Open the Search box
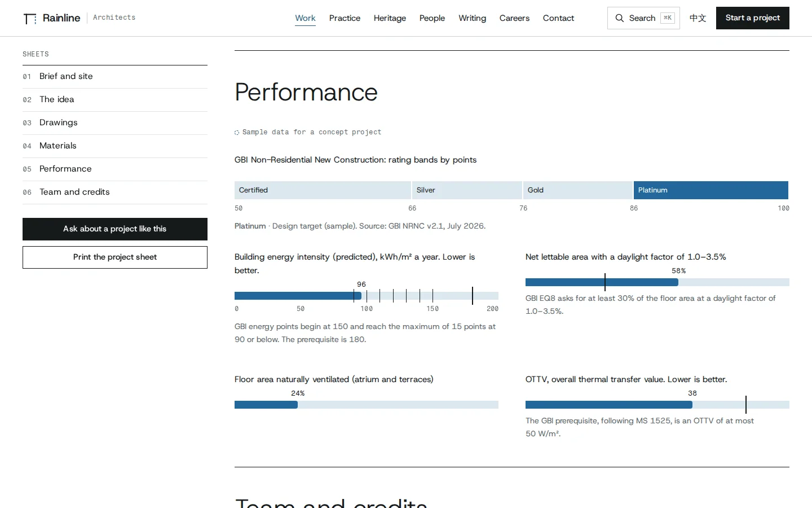Image resolution: width=812 pixels, height=508 pixels. pos(643,18)
